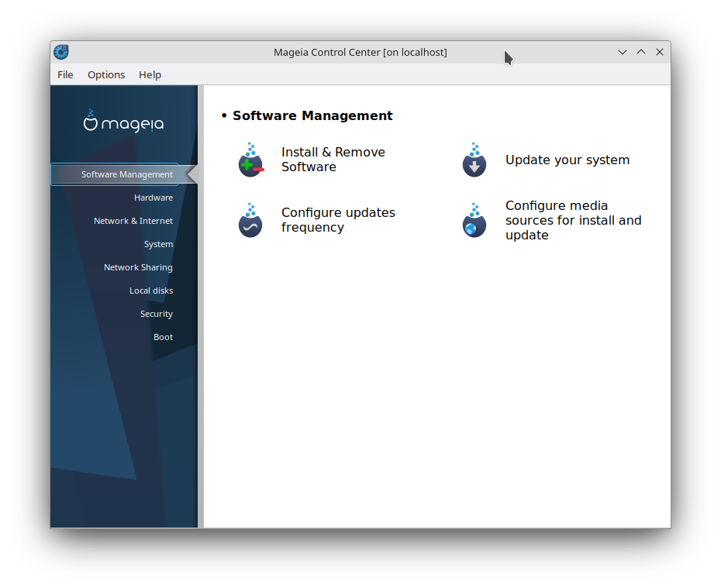Image resolution: width=721 pixels, height=588 pixels.
Task: Open the Install & Remove Software icon
Action: (251, 160)
